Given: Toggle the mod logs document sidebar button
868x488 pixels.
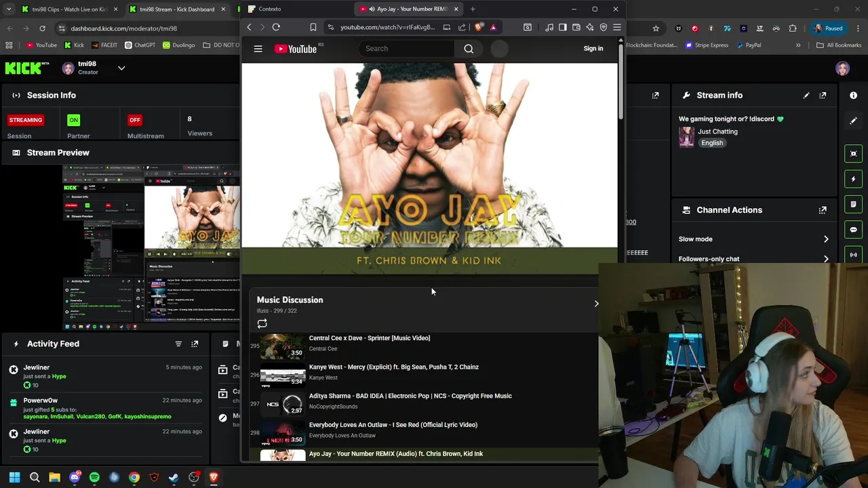Looking at the screenshot, I should click(x=854, y=204).
